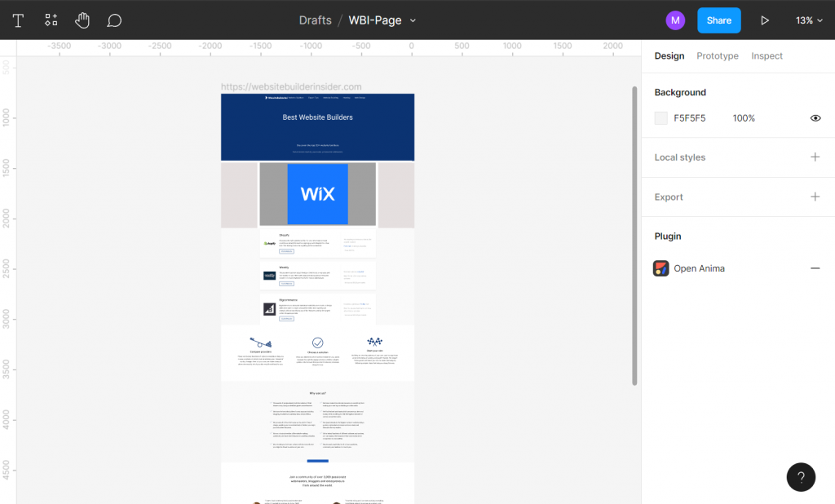Open the Anima plugin icon
Viewport: 835px width, 504px height.
tap(660, 268)
